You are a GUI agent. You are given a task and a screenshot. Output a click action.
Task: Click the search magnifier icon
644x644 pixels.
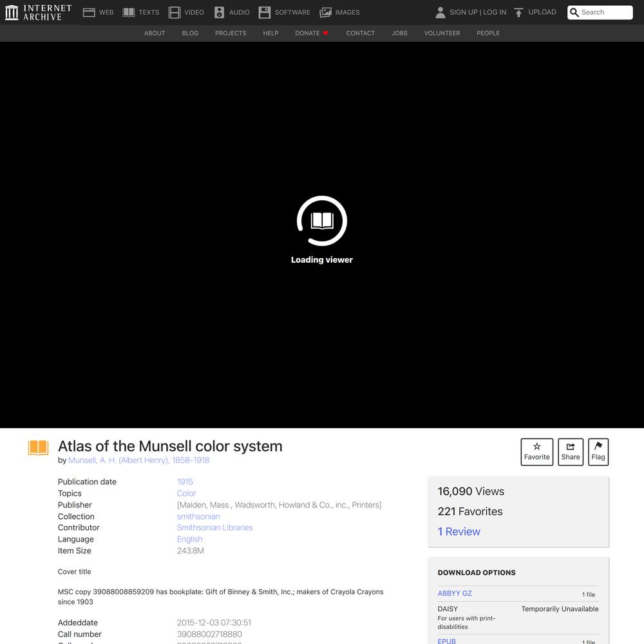click(574, 12)
